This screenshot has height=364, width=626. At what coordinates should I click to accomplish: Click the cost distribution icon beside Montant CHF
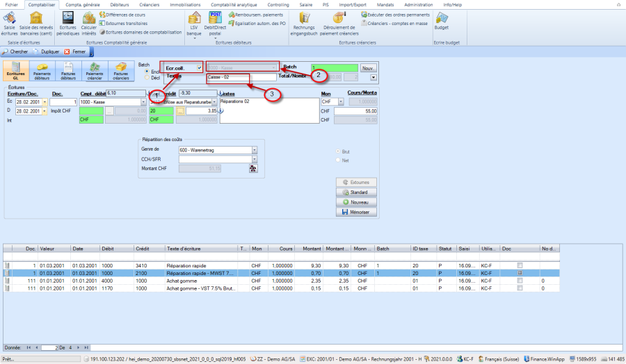click(x=252, y=168)
